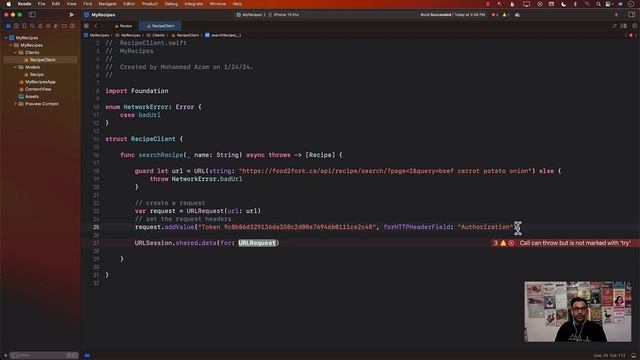Open the Xcode menu

[24, 4]
